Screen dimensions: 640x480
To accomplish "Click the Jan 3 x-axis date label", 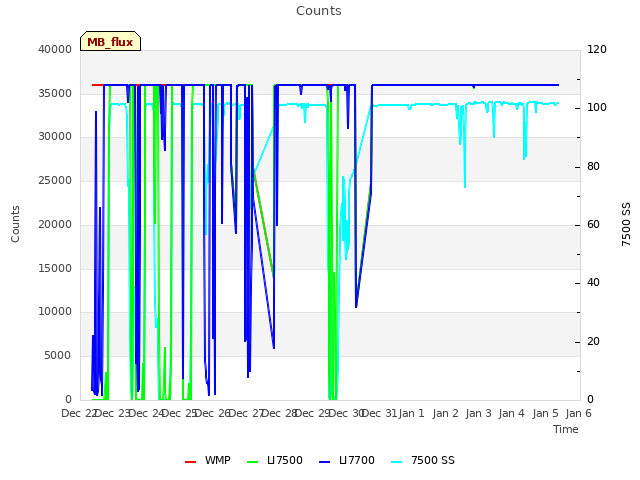I will pyautogui.click(x=478, y=413).
